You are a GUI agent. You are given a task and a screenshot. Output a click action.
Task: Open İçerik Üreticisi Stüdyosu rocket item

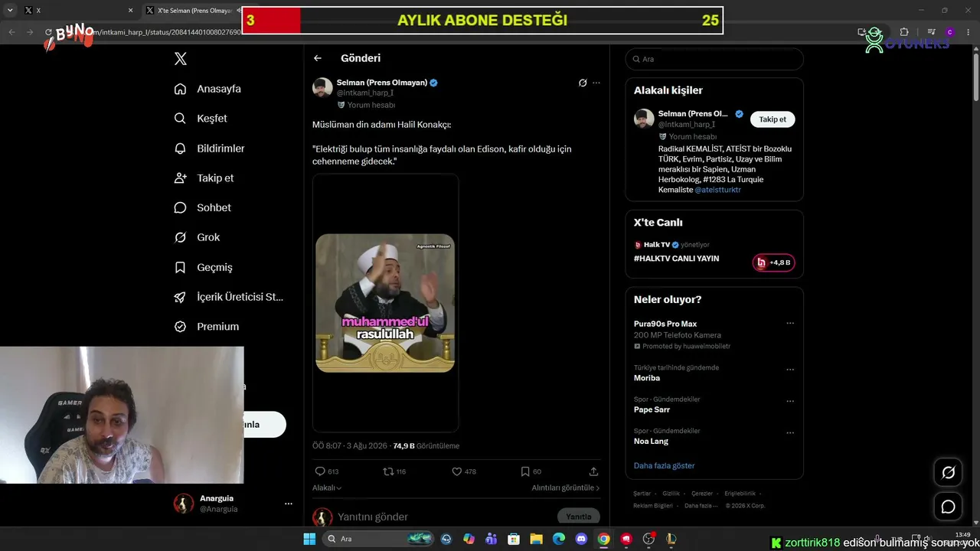pyautogui.click(x=228, y=297)
